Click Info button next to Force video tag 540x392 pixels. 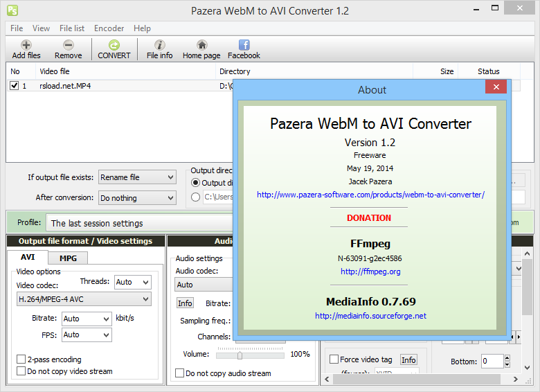click(408, 360)
